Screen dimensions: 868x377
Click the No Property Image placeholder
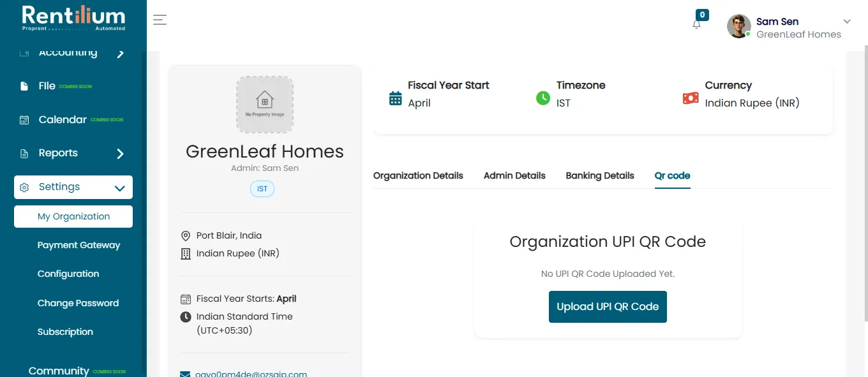coord(265,105)
